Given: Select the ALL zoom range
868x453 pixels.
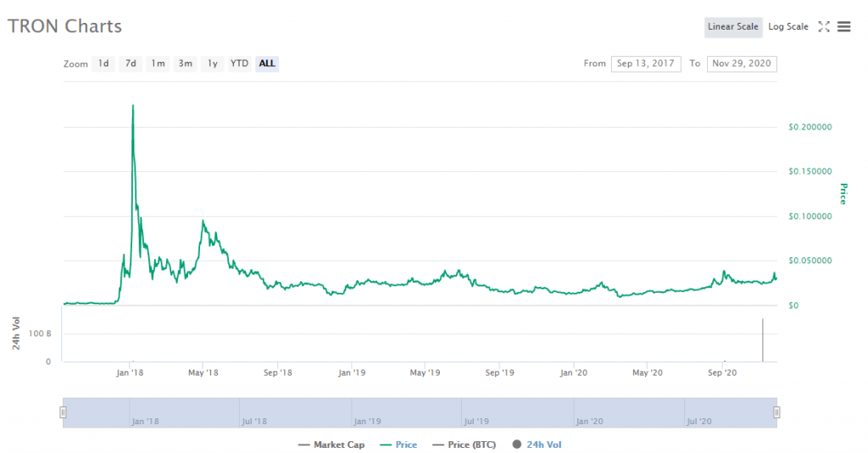Looking at the screenshot, I should tap(267, 64).
